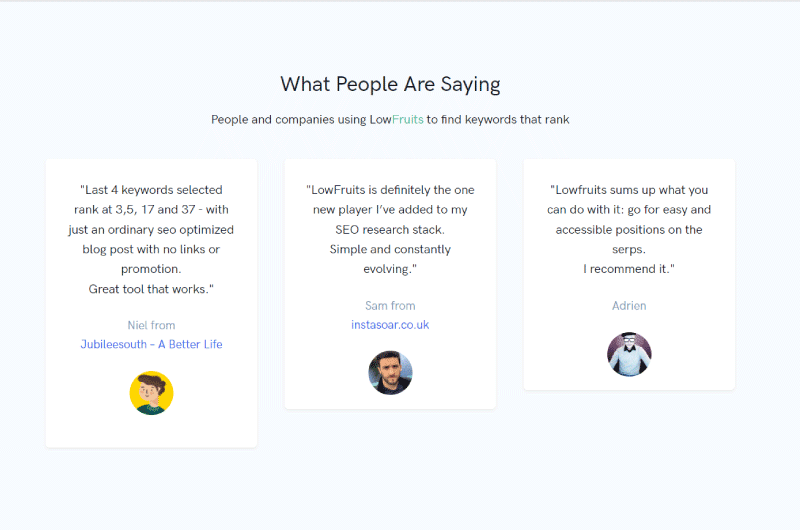Click the "Lowfruits sums up what you" line
Viewport: 800px width, 530px height.
(x=629, y=190)
